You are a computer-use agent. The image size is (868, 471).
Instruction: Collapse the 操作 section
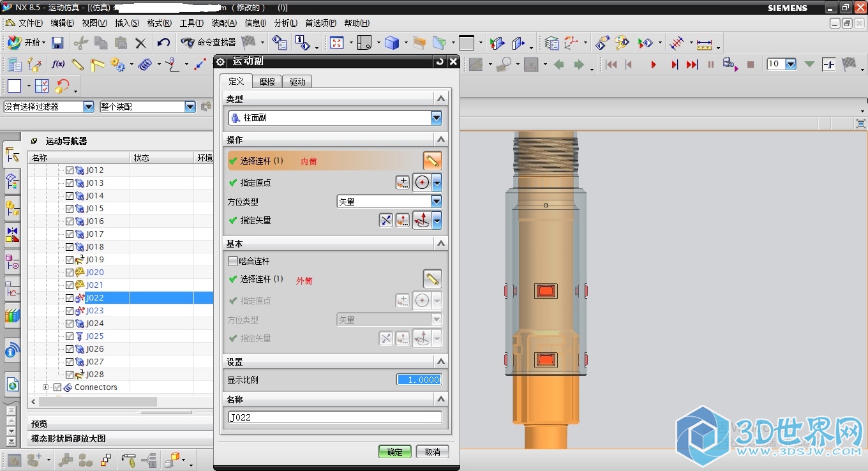click(440, 139)
